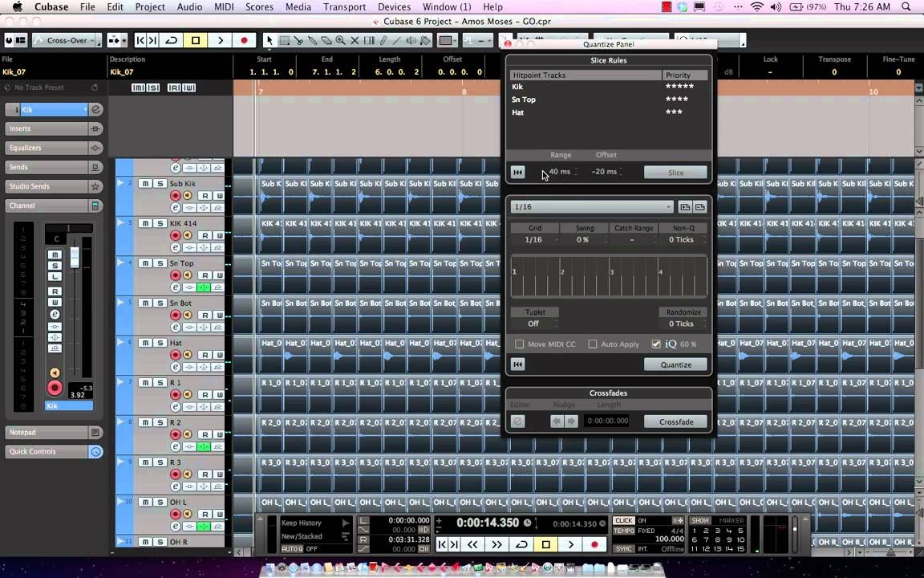Check the Auto Apply checkbox

[x=592, y=344]
